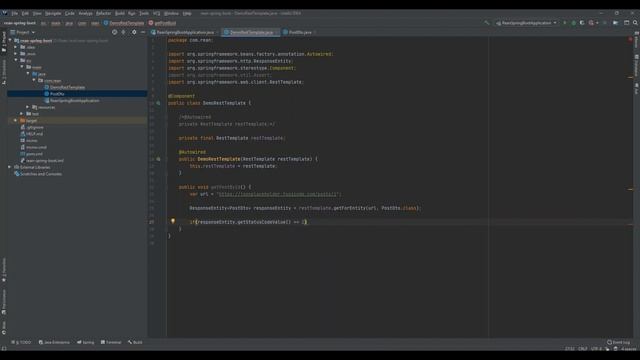Start debugging with the bug icon
640x360 pixels.
(573, 23)
